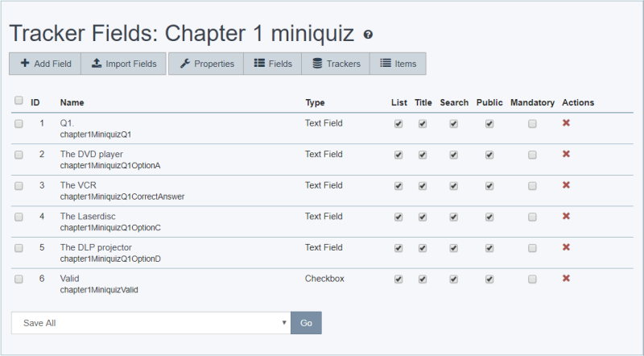
Task: Open the Trackers database button
Action: (x=336, y=64)
